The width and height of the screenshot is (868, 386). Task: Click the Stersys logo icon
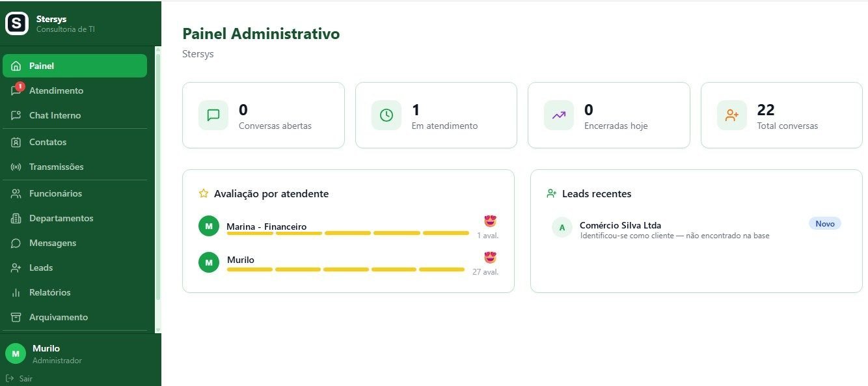(17, 23)
